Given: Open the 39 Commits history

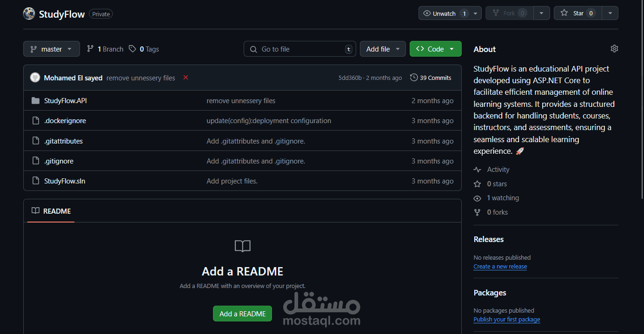Looking at the screenshot, I should point(431,78).
